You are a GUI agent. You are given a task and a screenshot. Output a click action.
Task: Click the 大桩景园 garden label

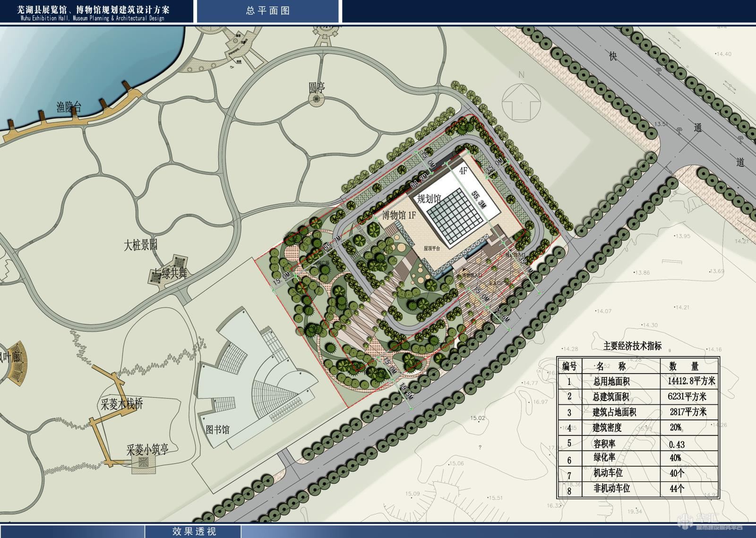140,245
